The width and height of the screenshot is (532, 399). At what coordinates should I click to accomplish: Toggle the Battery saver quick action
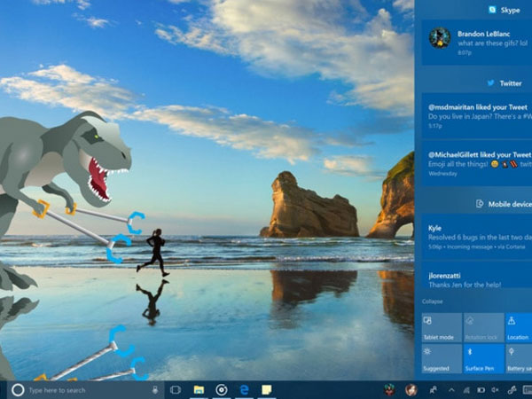[x=519, y=358]
